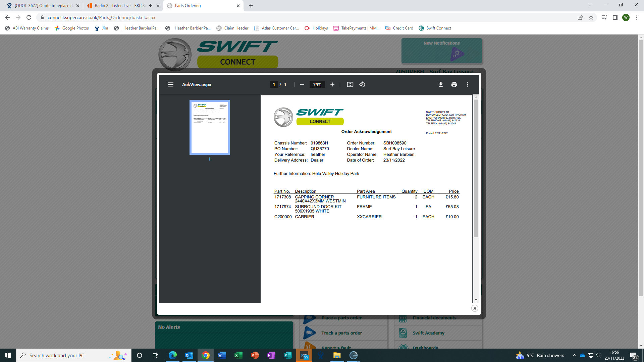Switch to the QUOT-3677 browser tab

click(x=44, y=6)
